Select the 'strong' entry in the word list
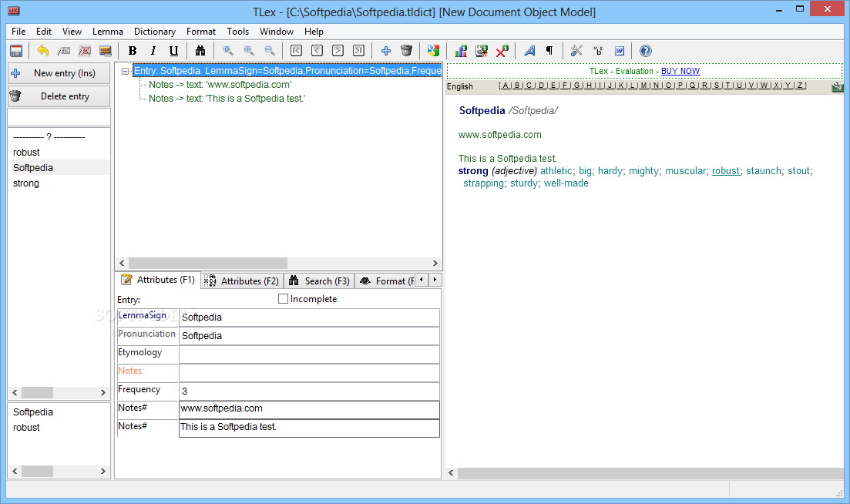The image size is (850, 504). [26, 183]
